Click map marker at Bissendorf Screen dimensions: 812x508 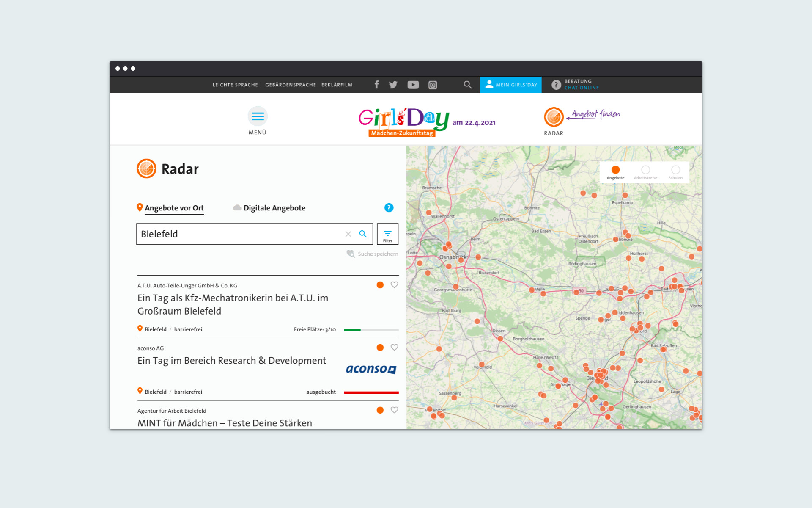click(478, 257)
